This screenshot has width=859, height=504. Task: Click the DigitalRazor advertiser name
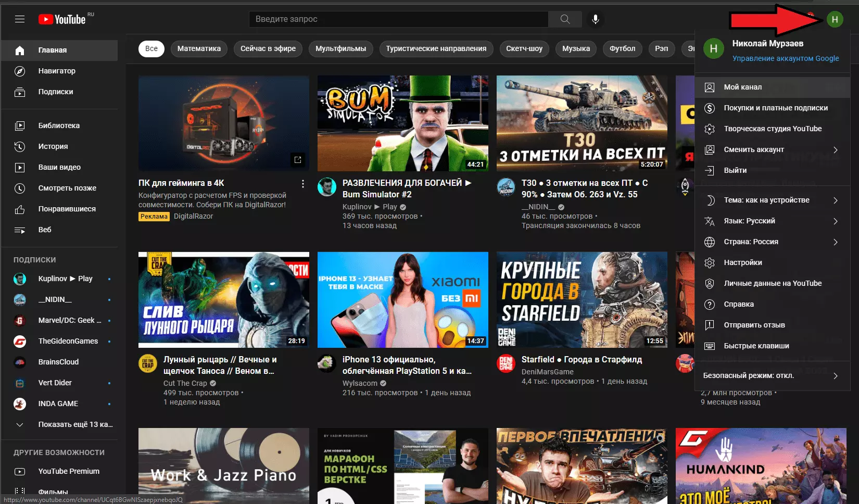(x=193, y=216)
